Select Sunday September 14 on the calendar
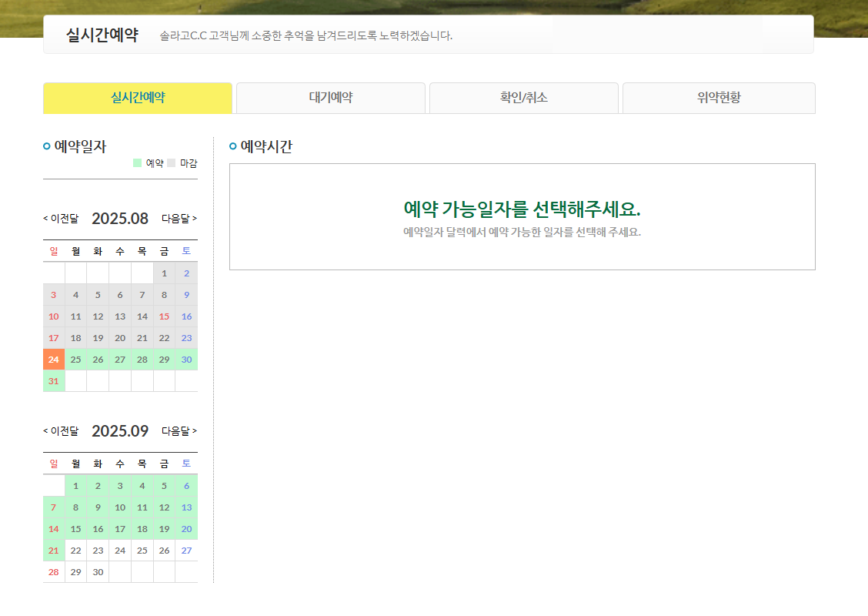 (53, 529)
